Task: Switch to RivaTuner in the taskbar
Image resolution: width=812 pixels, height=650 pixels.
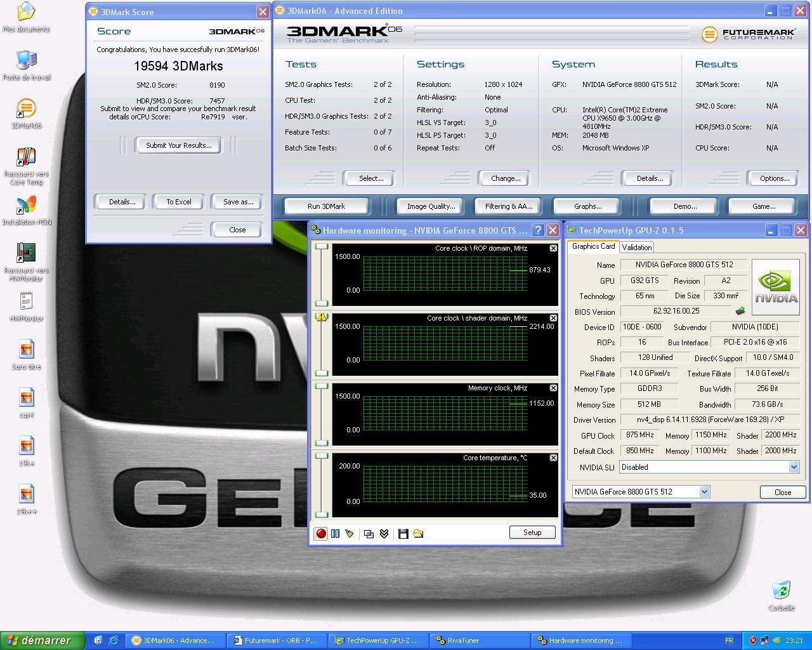Action: pos(480,640)
